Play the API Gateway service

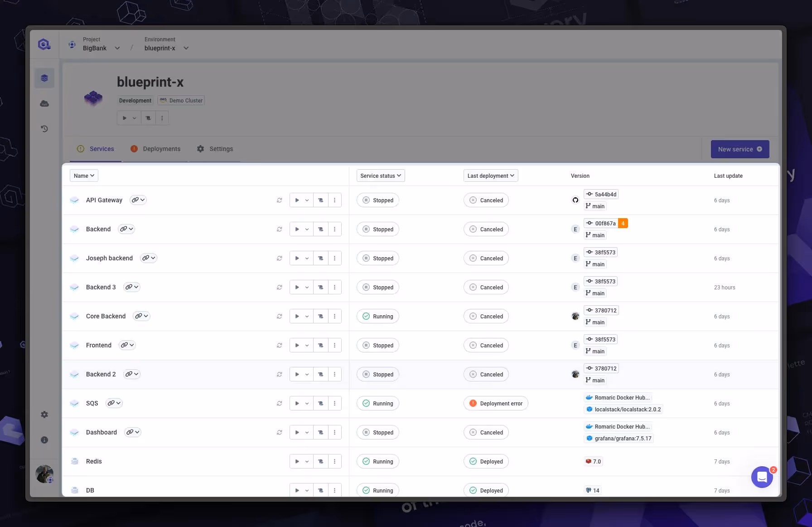pos(297,200)
